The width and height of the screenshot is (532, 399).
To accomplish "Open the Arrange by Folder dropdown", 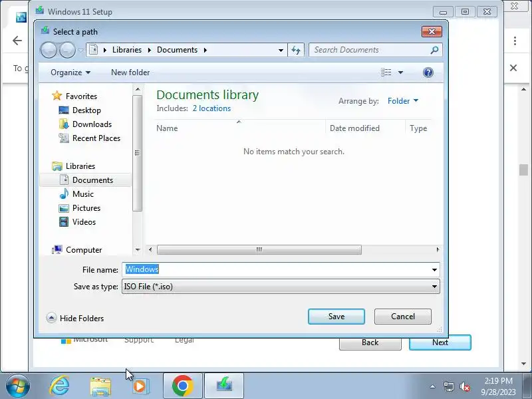I will coord(403,101).
